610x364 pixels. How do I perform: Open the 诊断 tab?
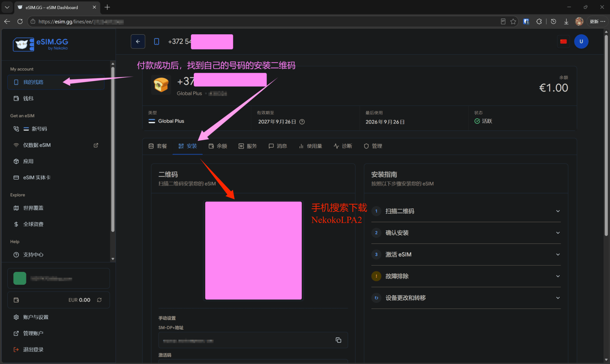[x=343, y=146]
